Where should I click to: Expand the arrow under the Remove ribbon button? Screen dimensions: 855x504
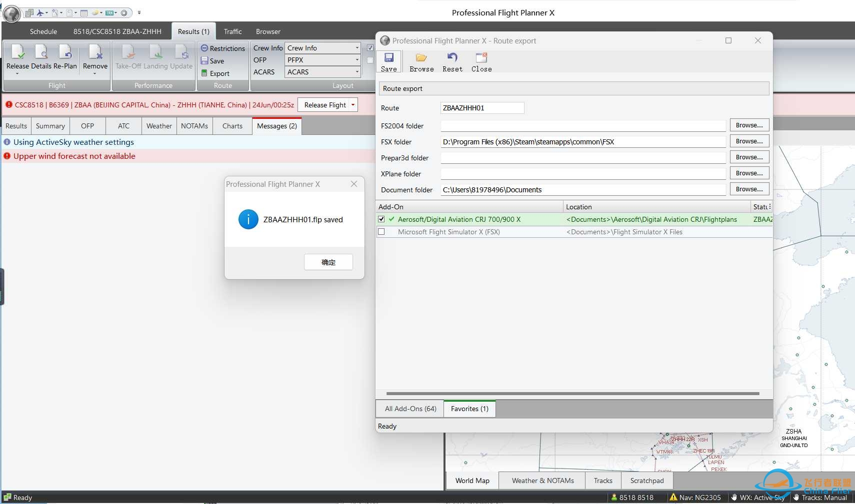point(95,74)
